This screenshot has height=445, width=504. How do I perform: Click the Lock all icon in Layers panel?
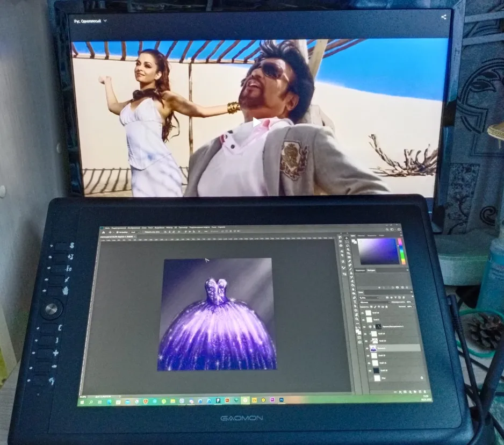(x=386, y=307)
